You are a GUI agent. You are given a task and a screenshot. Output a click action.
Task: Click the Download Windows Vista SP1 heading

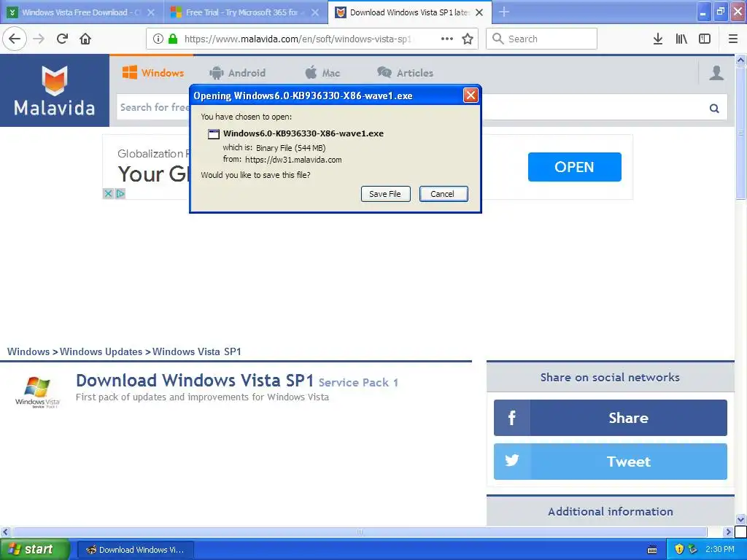point(195,381)
